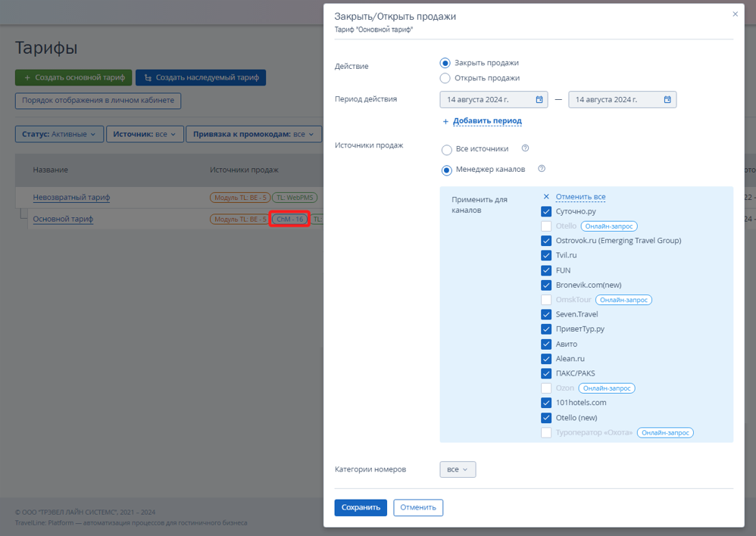Uncheck Ostrovok.ru channel checkbox
Image resolution: width=756 pixels, height=536 pixels.
click(546, 241)
